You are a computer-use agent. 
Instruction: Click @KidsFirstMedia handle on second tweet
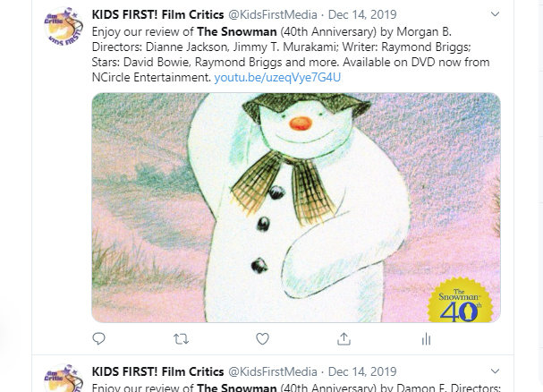[273, 371]
